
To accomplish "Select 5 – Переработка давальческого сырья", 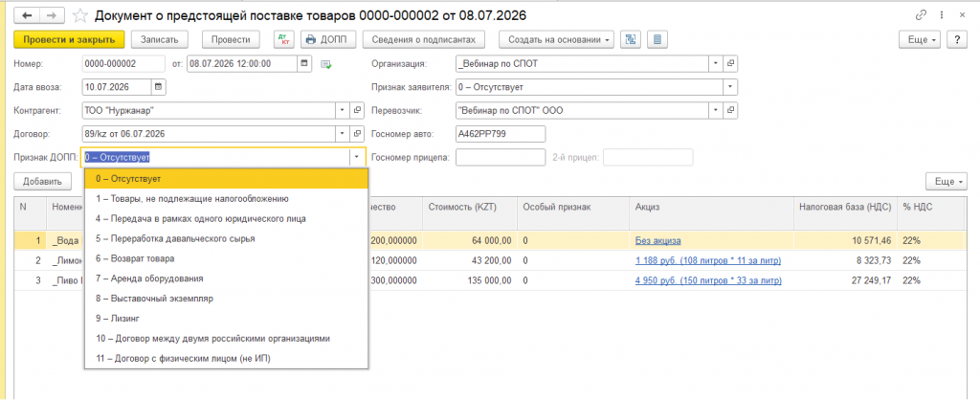I will (226, 238).
